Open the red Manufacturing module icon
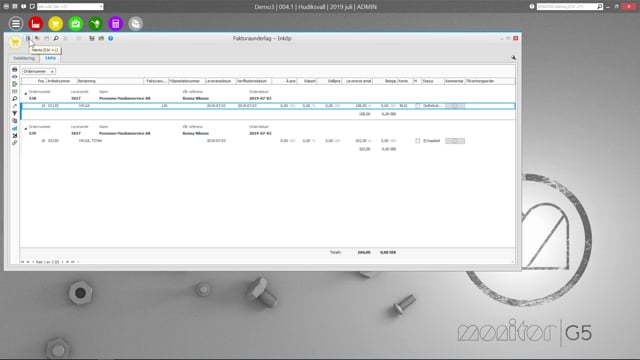The image size is (640, 360). (x=36, y=24)
